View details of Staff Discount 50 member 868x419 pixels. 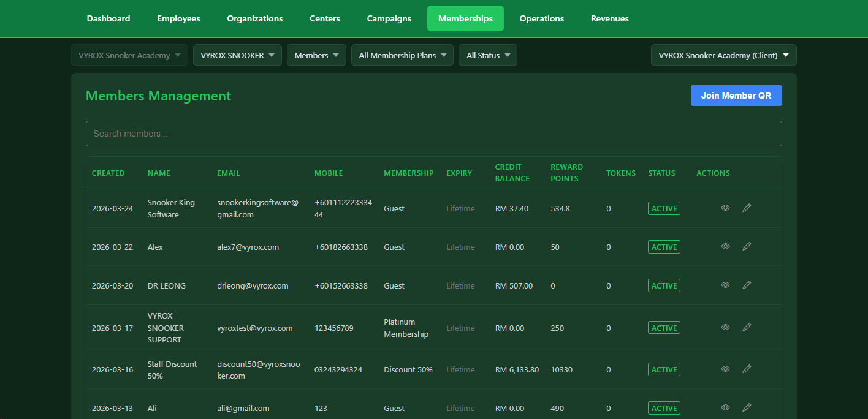click(725, 369)
